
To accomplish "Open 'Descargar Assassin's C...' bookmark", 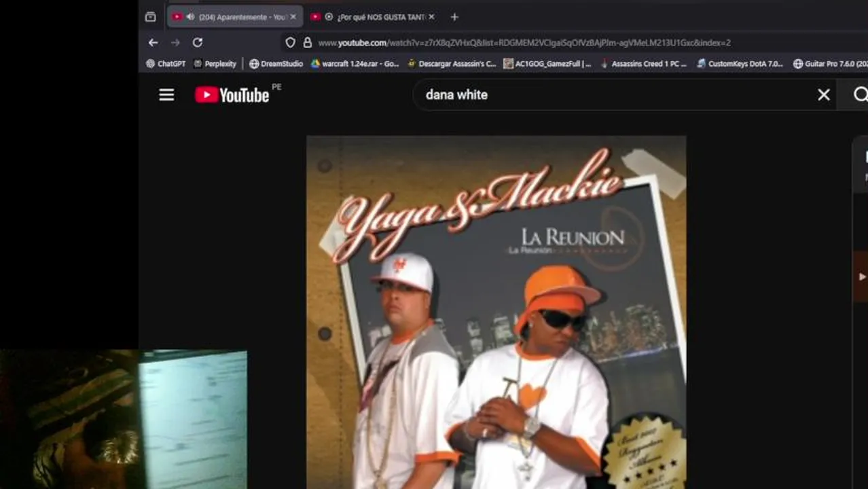I will [x=452, y=64].
